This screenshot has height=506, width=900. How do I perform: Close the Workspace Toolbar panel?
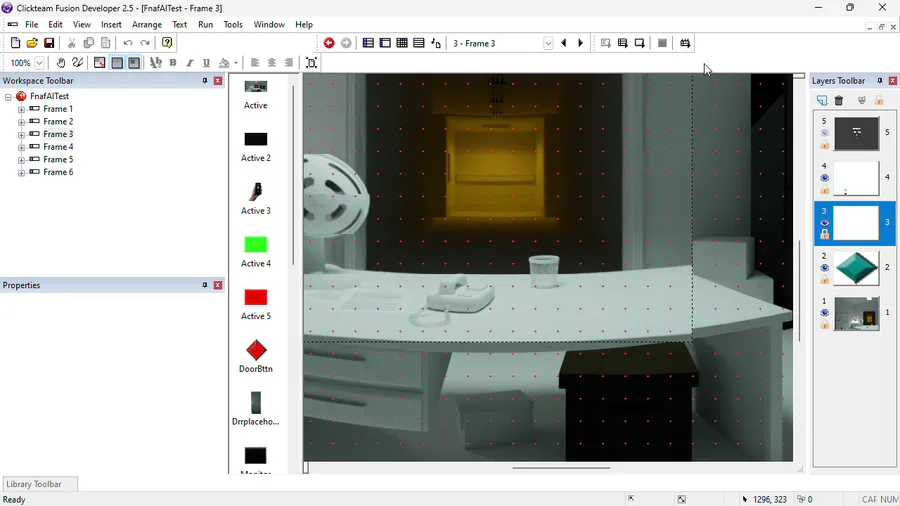coord(218,81)
